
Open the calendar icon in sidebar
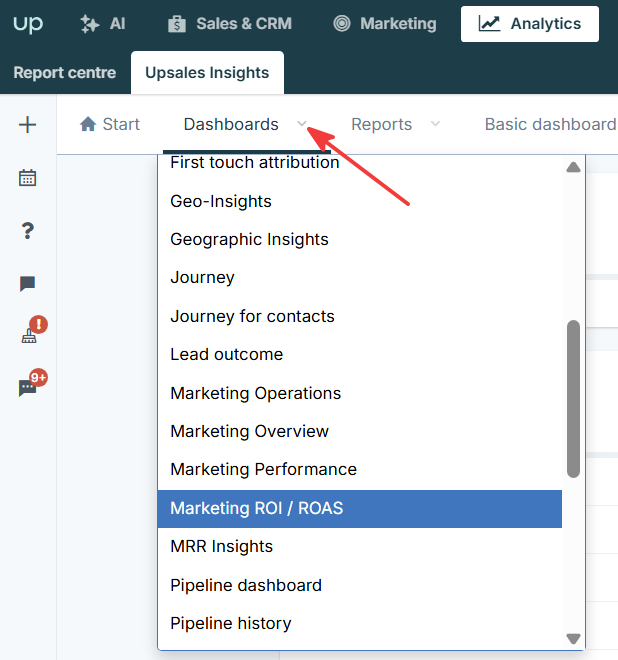click(28, 178)
